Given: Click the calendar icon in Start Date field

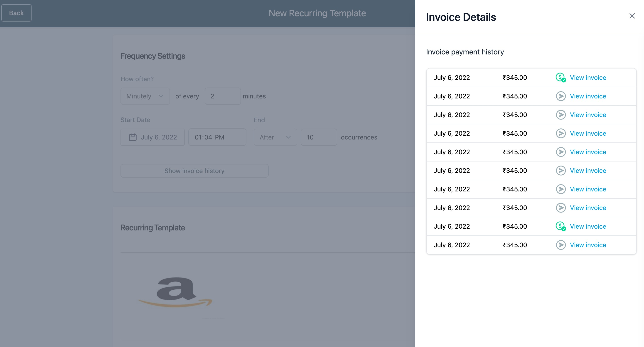Looking at the screenshot, I should coord(133,137).
